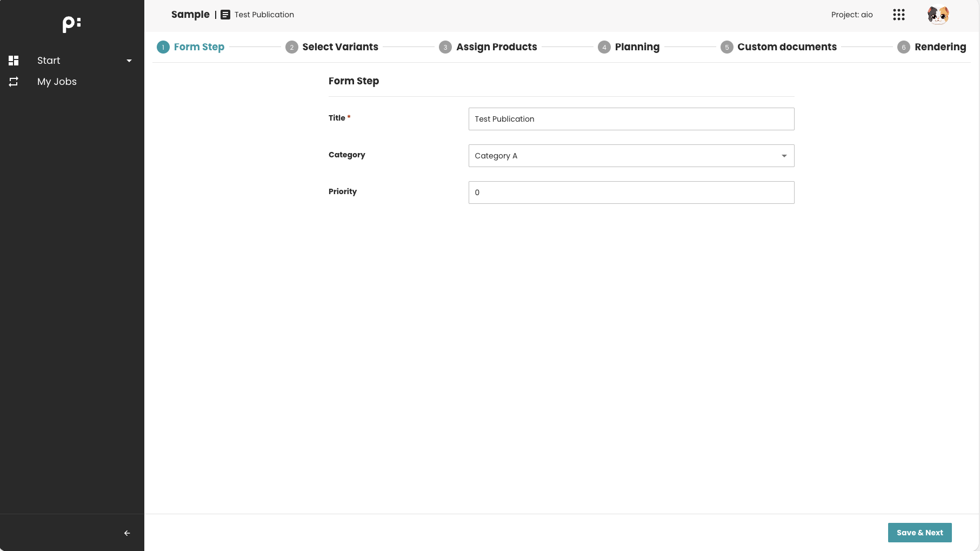
Task: Focus the Title text field
Action: point(631,119)
